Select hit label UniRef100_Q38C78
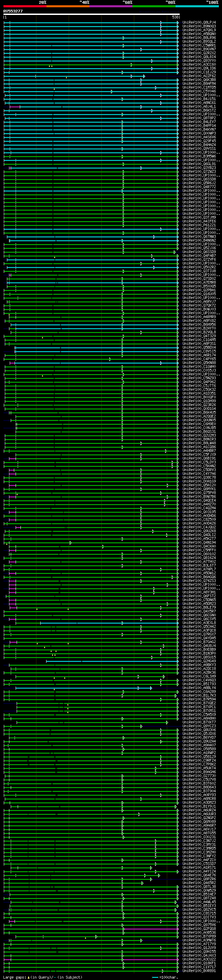 tap(199, 477)
